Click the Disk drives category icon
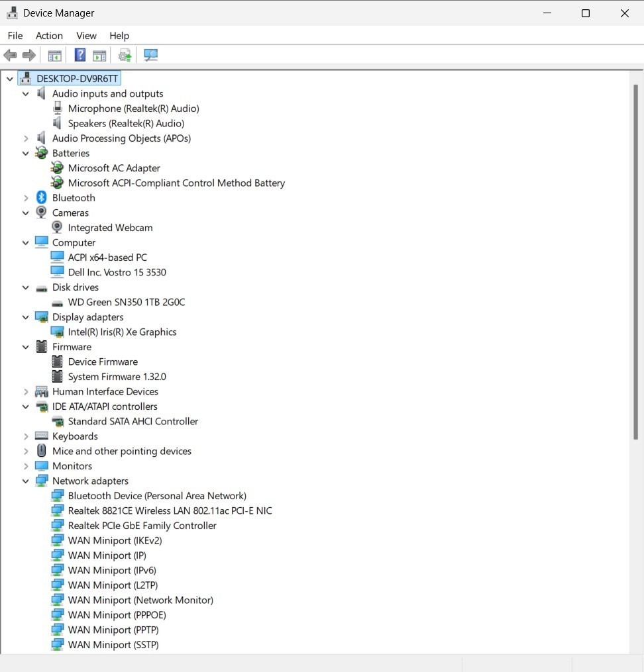Screen dimensions: 644x672 point(42,288)
